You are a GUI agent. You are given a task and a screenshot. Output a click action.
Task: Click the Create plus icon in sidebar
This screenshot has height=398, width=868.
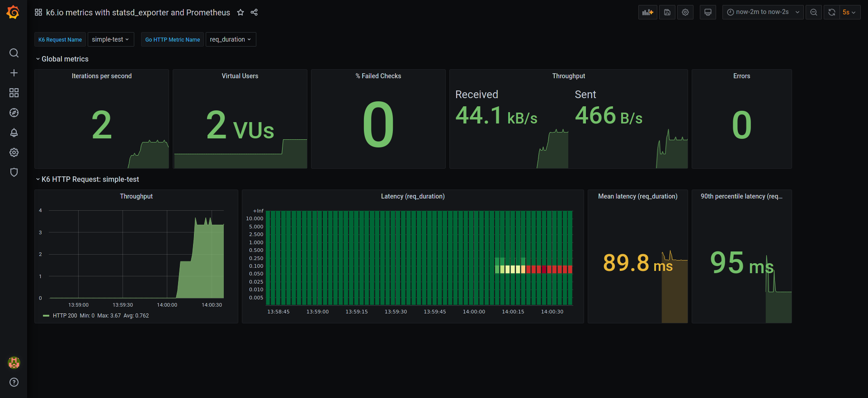tap(14, 73)
